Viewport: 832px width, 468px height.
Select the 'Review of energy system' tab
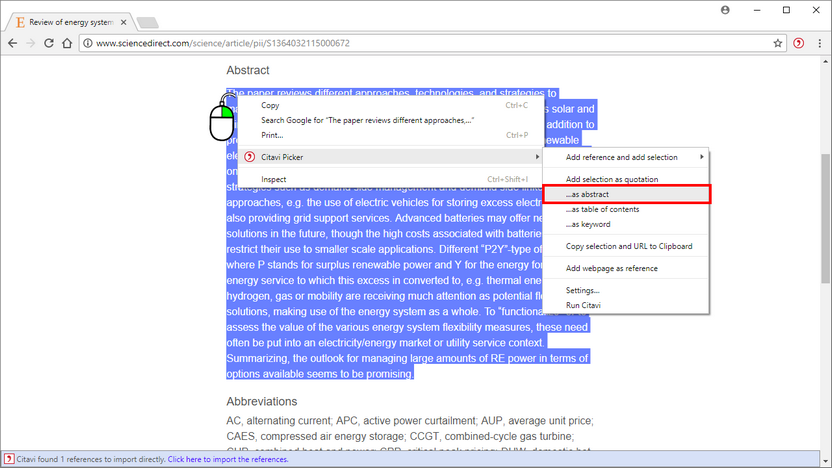(71, 22)
